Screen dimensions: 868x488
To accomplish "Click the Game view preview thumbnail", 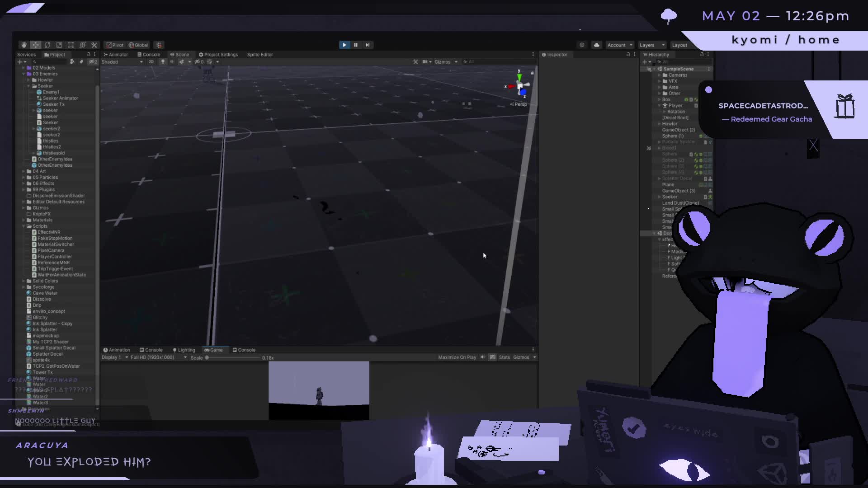I will (319, 390).
